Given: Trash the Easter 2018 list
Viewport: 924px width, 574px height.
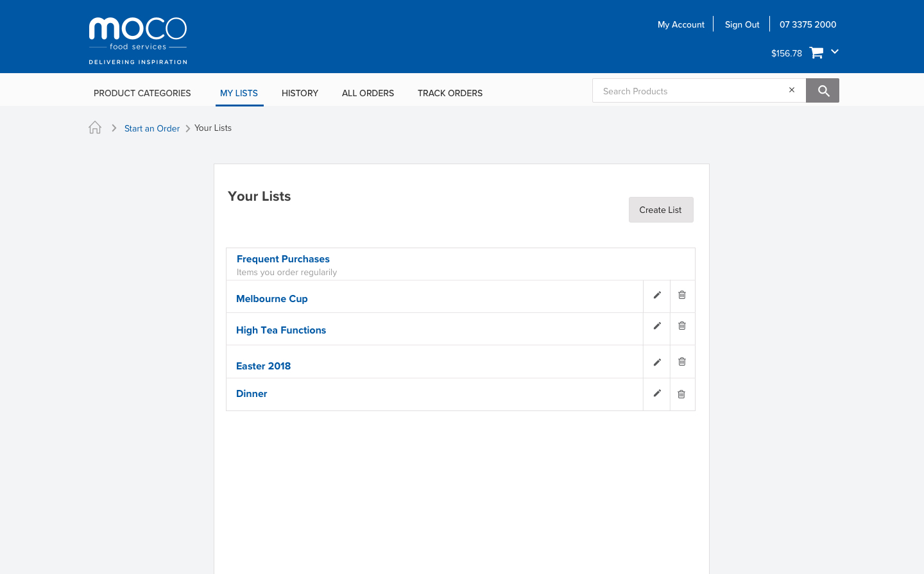Looking at the screenshot, I should 682,362.
